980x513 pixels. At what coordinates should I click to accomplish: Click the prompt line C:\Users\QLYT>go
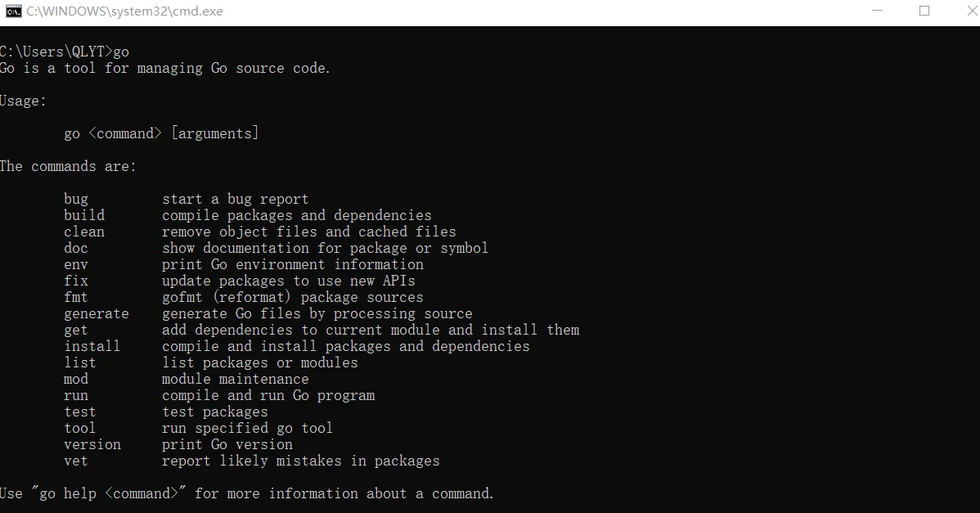click(65, 52)
